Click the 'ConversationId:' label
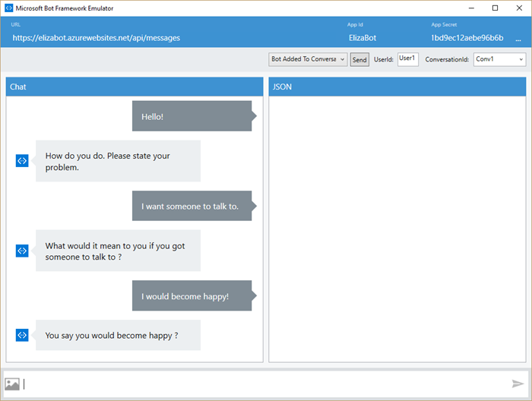The image size is (532, 401). click(447, 59)
